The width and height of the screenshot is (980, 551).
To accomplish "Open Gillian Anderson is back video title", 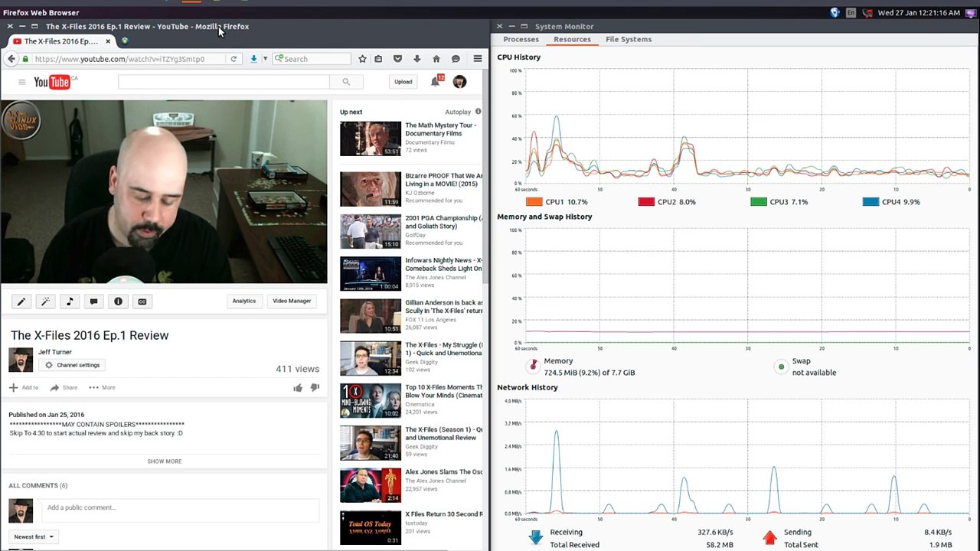I will pos(443,307).
